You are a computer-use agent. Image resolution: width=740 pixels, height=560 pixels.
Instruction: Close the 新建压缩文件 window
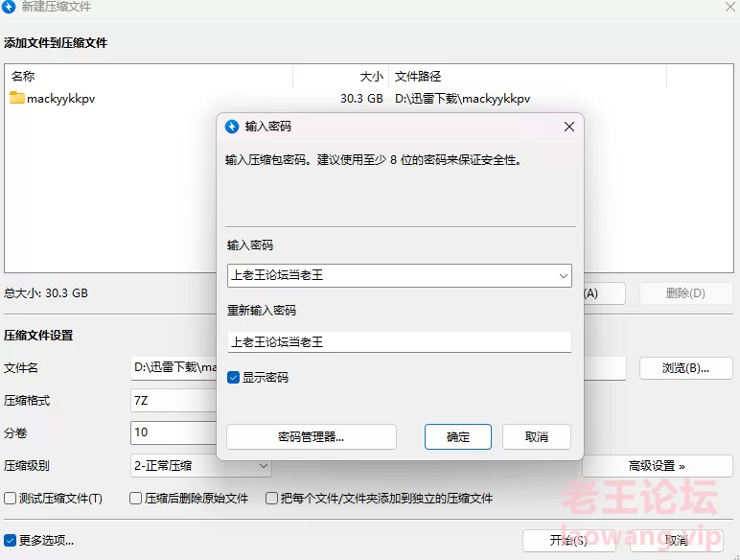[730, 6]
